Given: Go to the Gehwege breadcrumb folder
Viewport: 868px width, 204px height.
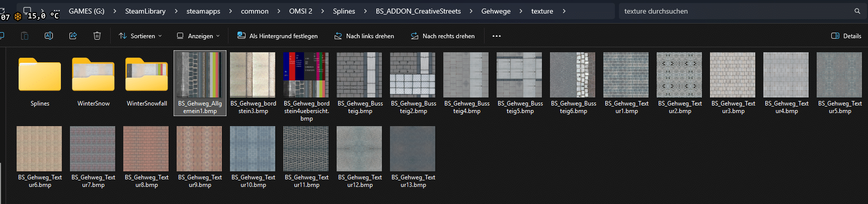Looking at the screenshot, I should pos(496,11).
